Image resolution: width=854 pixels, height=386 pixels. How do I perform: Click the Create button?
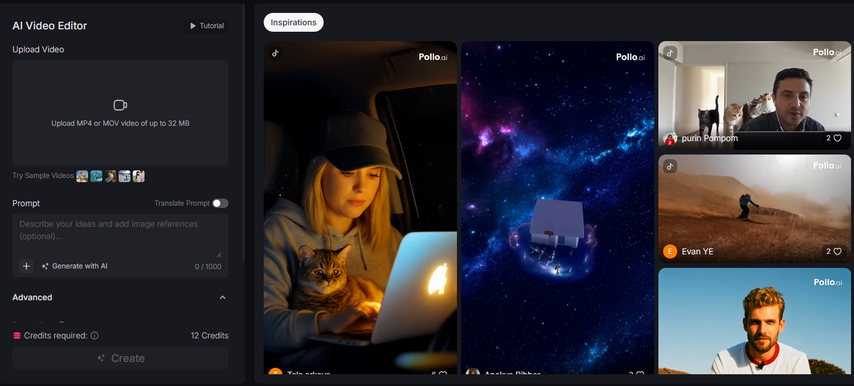120,358
